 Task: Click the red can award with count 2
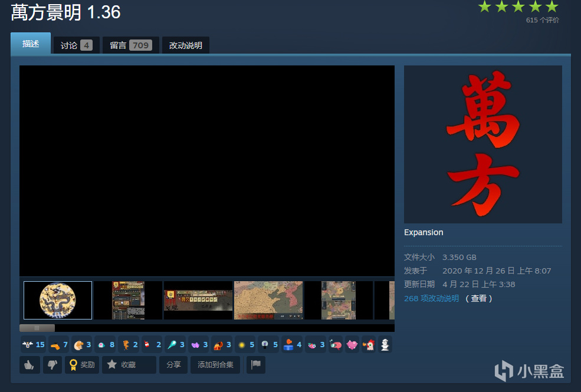152,345
